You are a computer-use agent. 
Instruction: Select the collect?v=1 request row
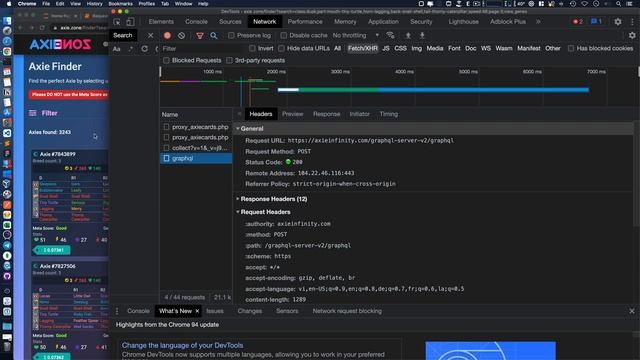coord(196,148)
